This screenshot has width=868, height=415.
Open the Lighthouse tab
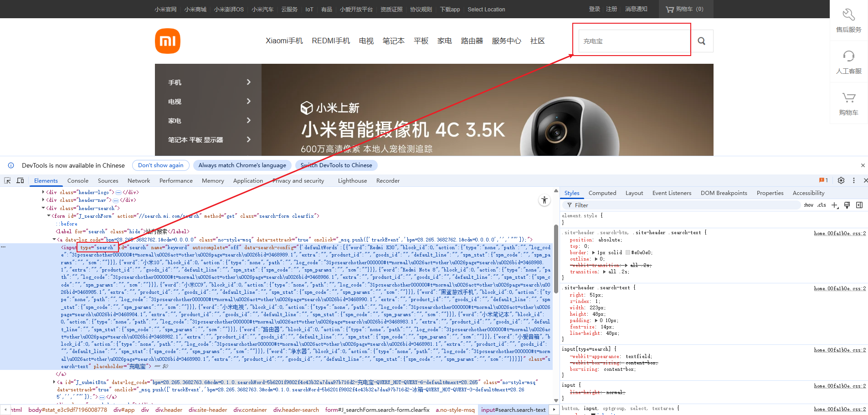click(x=352, y=181)
